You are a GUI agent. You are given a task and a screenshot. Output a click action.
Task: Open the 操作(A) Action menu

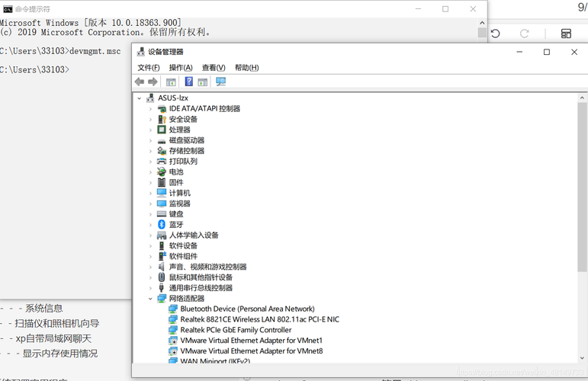click(181, 68)
